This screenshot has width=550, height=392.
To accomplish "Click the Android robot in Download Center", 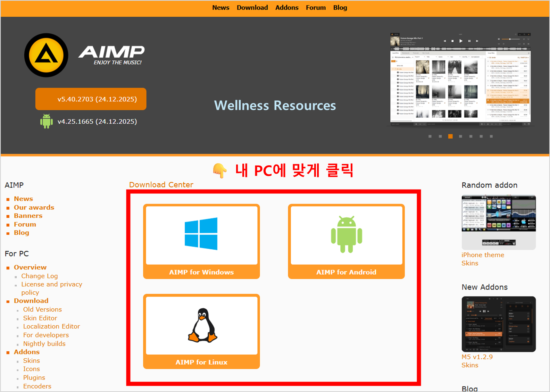I will [x=347, y=234].
